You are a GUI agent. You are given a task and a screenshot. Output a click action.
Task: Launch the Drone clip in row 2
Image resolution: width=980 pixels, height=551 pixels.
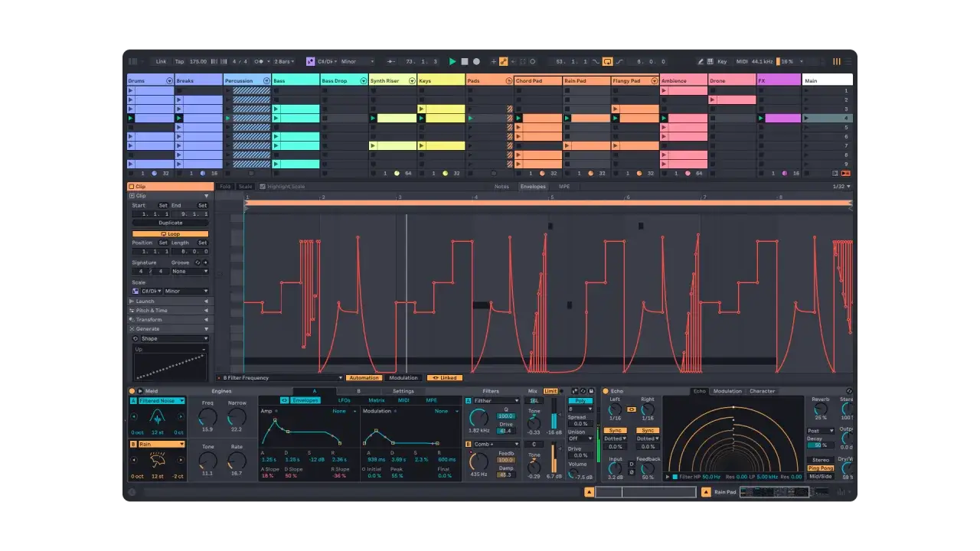tap(712, 99)
